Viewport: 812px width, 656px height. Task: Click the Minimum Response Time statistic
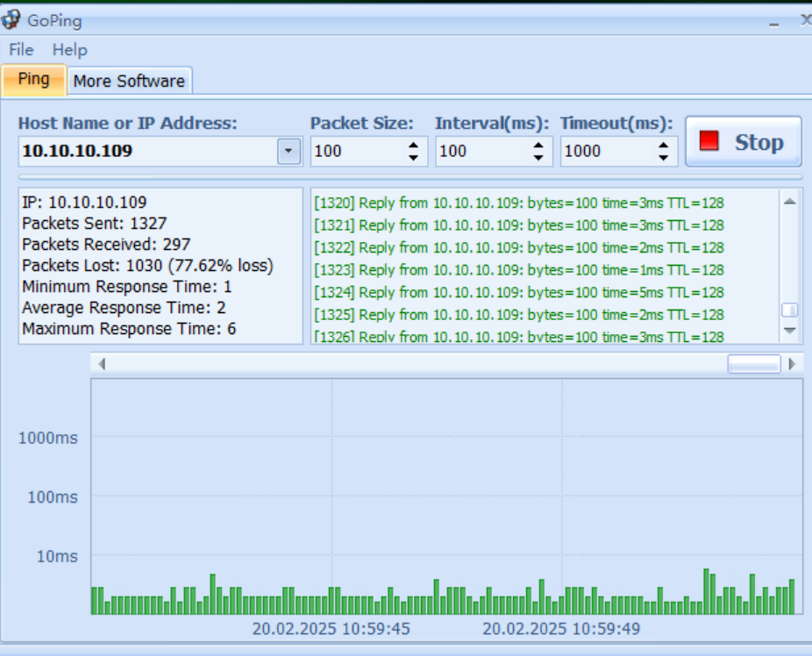coord(126,286)
